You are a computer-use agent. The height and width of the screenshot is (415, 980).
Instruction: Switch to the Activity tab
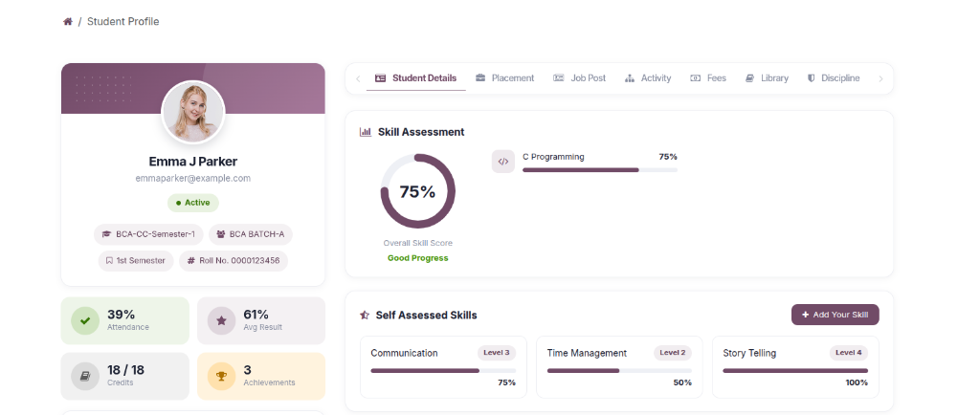(648, 78)
